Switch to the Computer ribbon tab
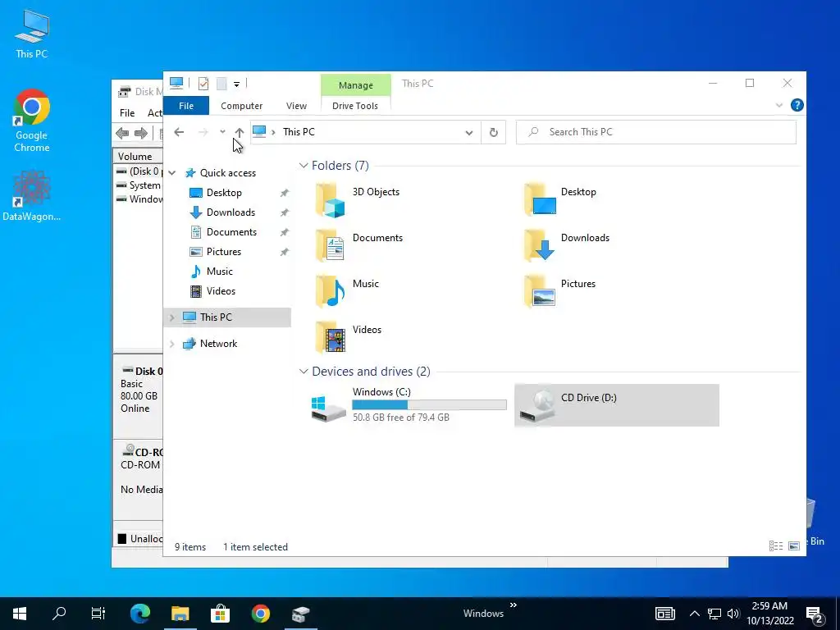 (x=242, y=106)
